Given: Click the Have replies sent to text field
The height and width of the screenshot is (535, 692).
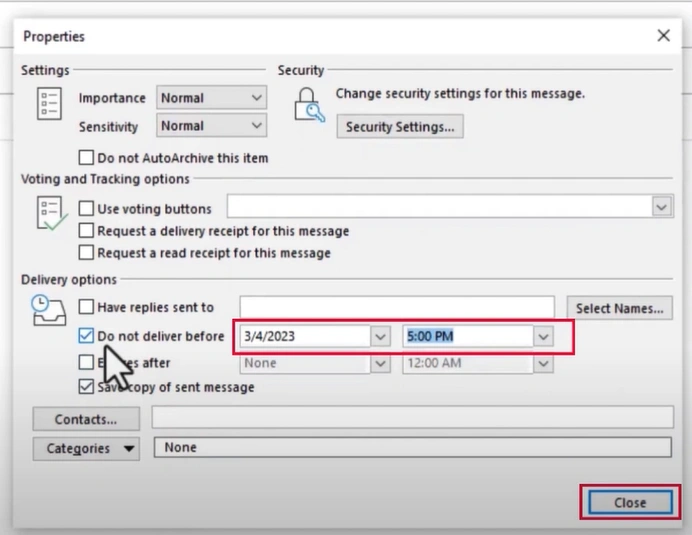Looking at the screenshot, I should (397, 307).
